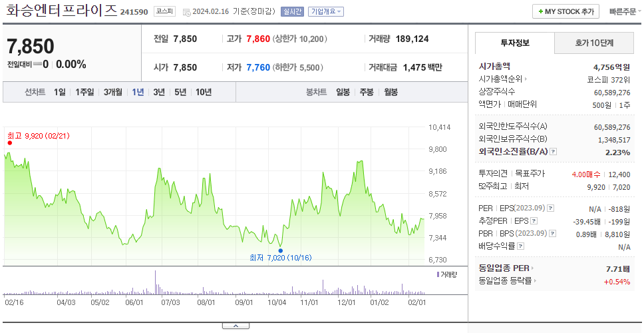Open the 기업개요 dropdown

coord(326,11)
